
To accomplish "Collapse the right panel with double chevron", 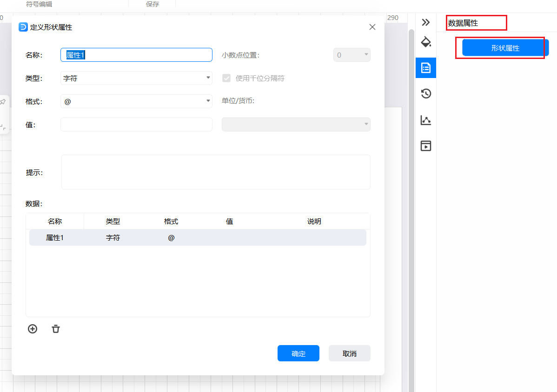I will [426, 22].
